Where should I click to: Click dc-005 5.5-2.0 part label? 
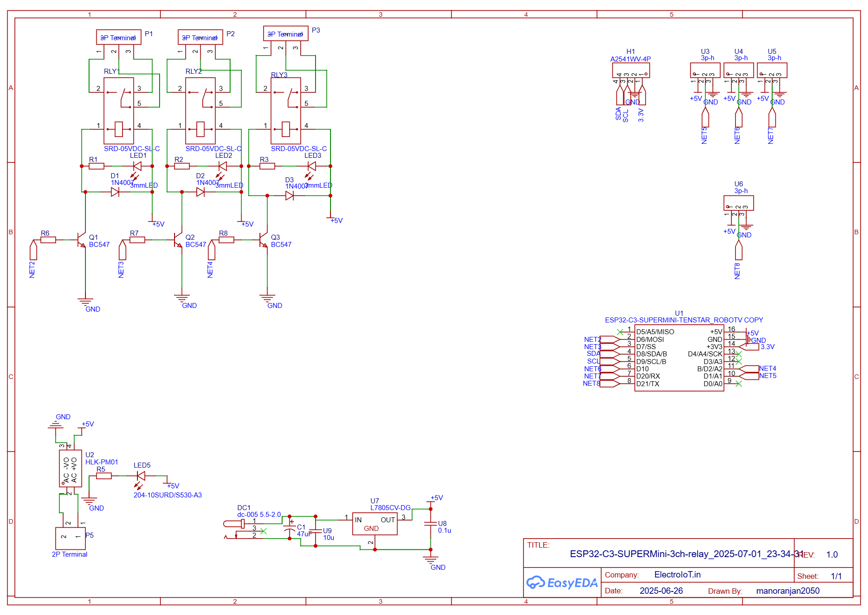point(259,515)
